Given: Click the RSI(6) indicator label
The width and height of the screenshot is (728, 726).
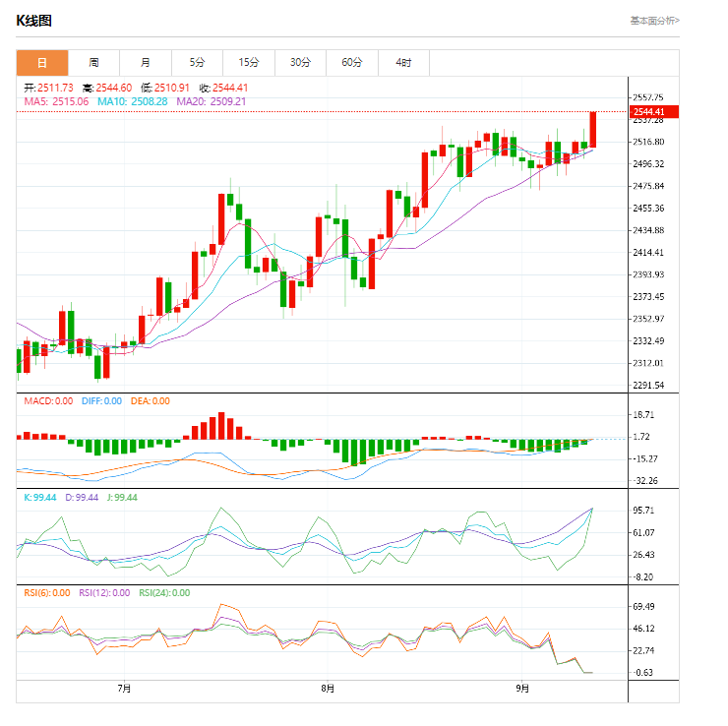Looking at the screenshot, I should tap(47, 593).
